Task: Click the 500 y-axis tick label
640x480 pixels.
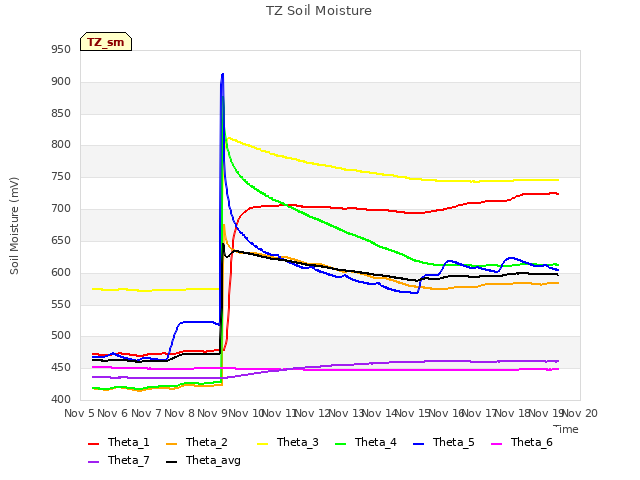Action: tap(61, 336)
